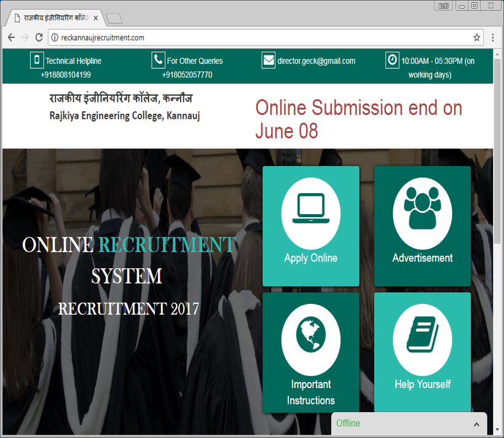Click the page vertical scrollbar thumb
The image size is (504, 438).
point(497,151)
